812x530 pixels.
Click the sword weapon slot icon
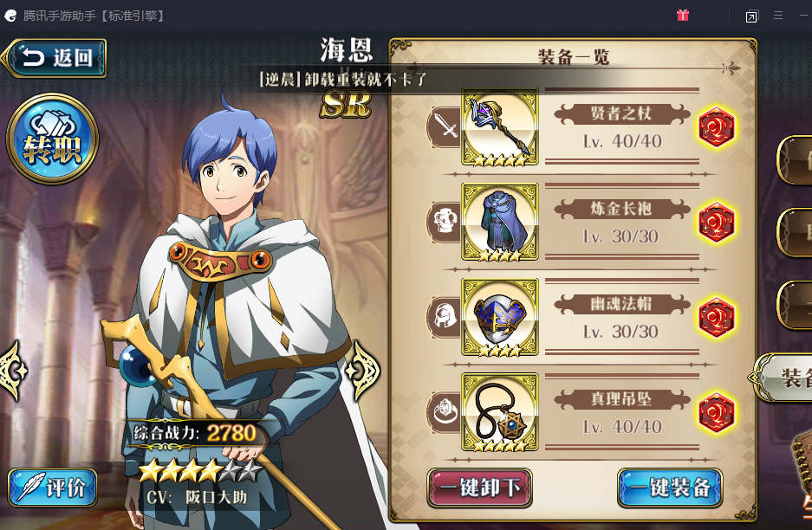[445, 126]
